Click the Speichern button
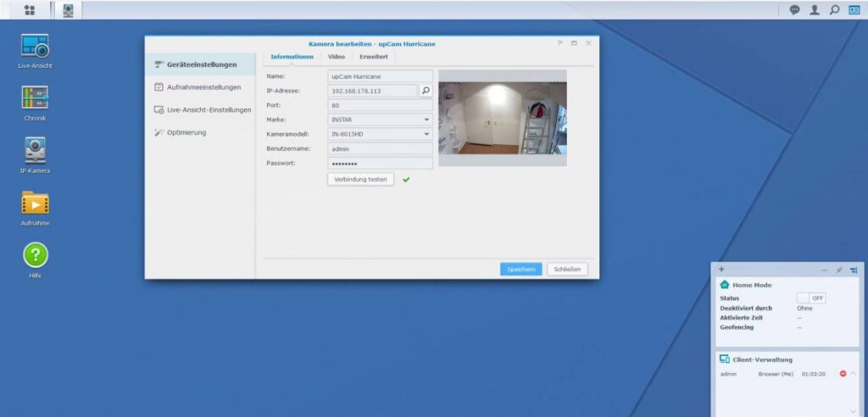This screenshot has height=417, width=868. click(x=520, y=269)
